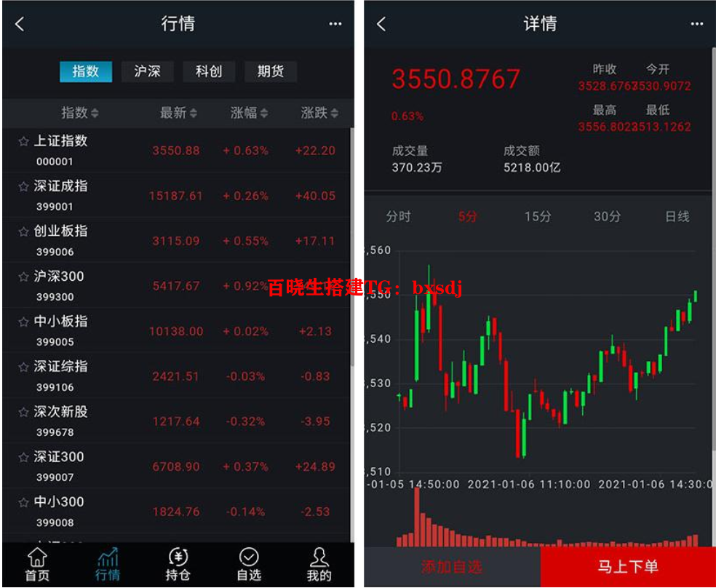Open 深证300 price 6708.90
Screen dimensions: 724x588
point(176,466)
